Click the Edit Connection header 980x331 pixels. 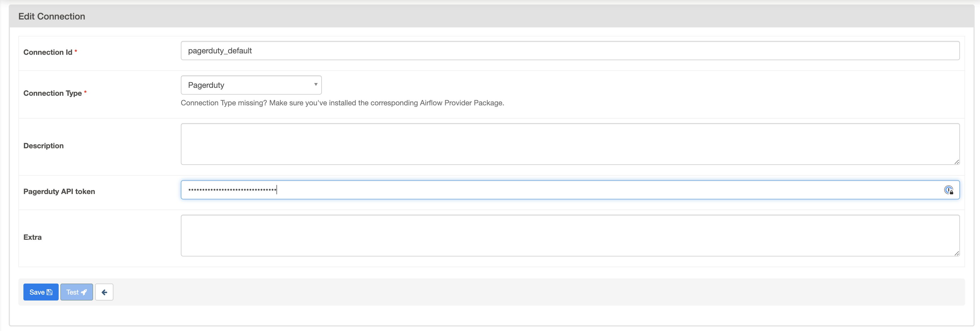(x=52, y=16)
